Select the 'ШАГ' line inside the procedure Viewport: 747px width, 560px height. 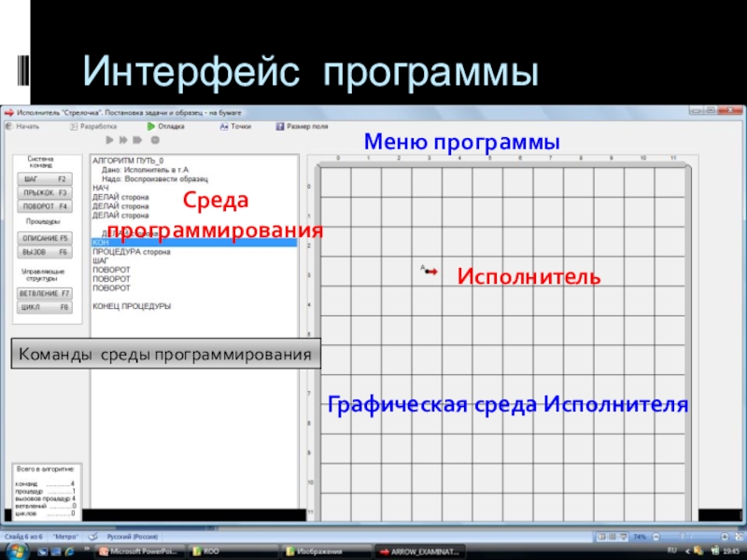pyautogui.click(x=101, y=260)
